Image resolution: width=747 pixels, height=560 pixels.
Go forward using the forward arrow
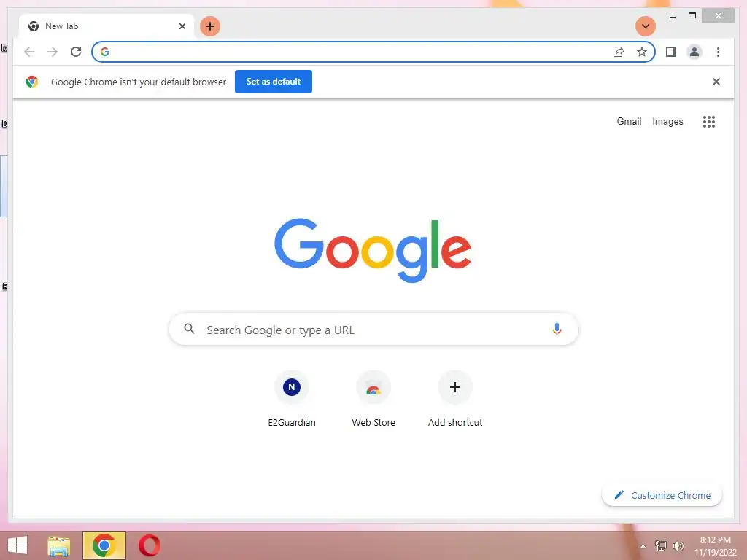click(x=53, y=52)
